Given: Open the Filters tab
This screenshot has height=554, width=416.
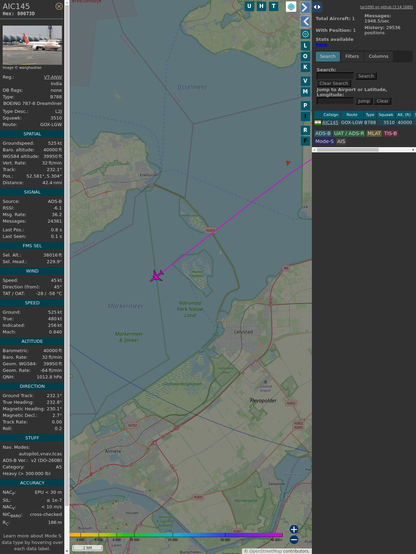Looking at the screenshot, I should click(352, 56).
